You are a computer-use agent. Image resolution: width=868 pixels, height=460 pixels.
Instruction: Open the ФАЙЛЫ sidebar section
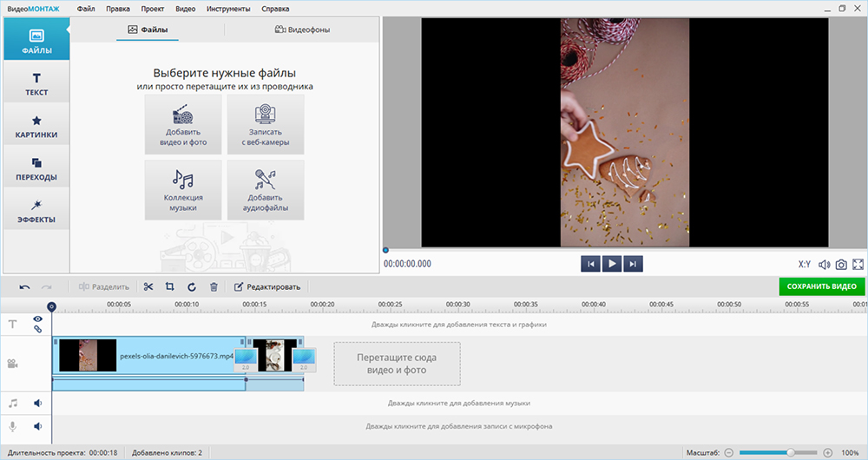pyautogui.click(x=36, y=39)
